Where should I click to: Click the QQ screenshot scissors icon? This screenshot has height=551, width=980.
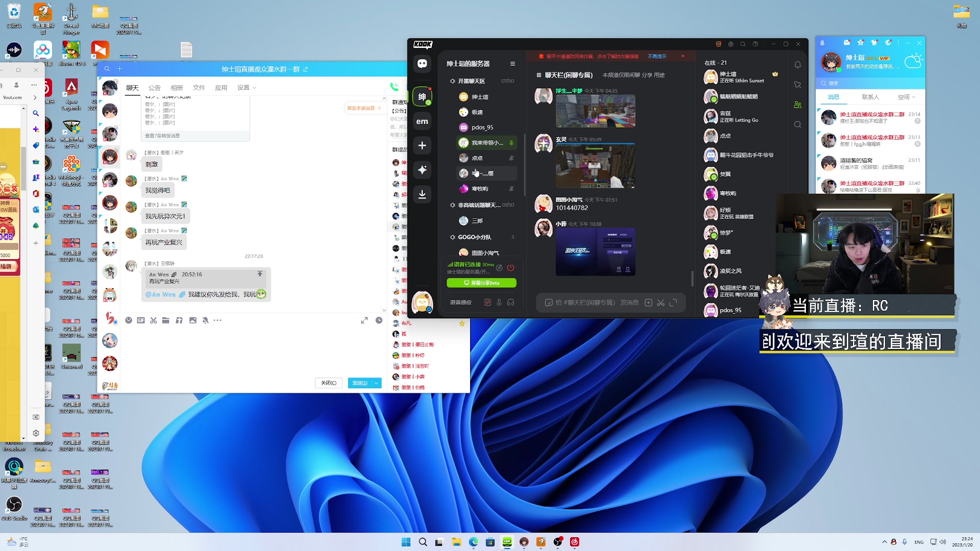pyautogui.click(x=154, y=320)
